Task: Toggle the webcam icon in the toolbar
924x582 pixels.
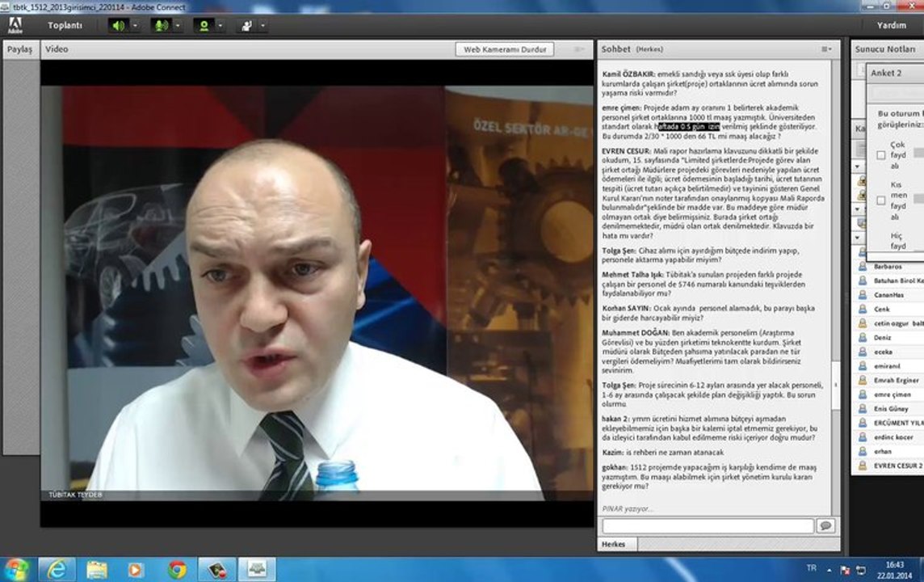Action: point(204,25)
